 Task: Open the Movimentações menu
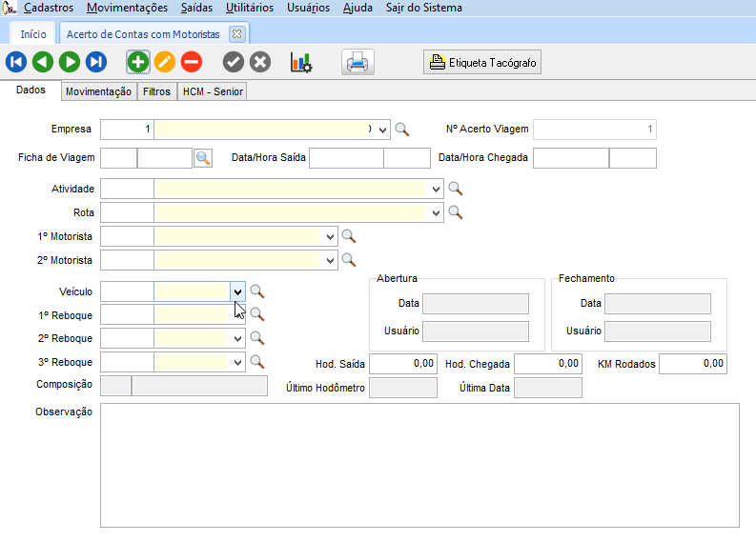click(126, 8)
